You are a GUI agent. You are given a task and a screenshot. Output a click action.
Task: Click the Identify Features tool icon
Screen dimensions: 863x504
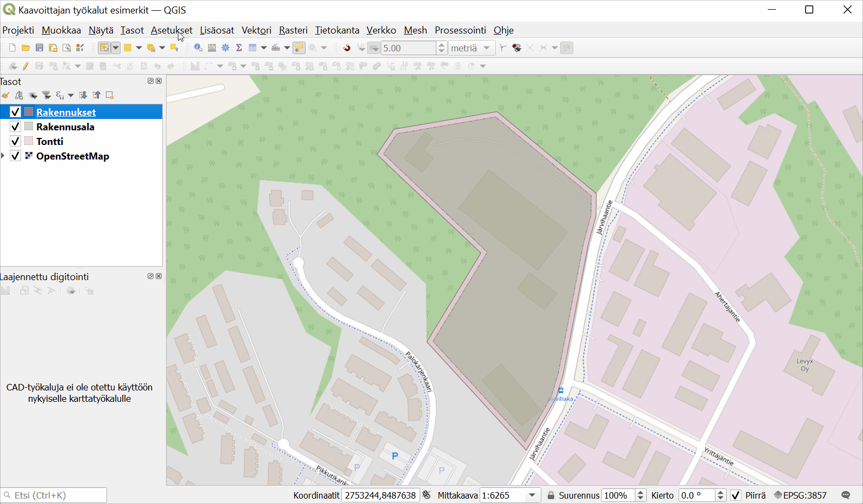point(198,48)
